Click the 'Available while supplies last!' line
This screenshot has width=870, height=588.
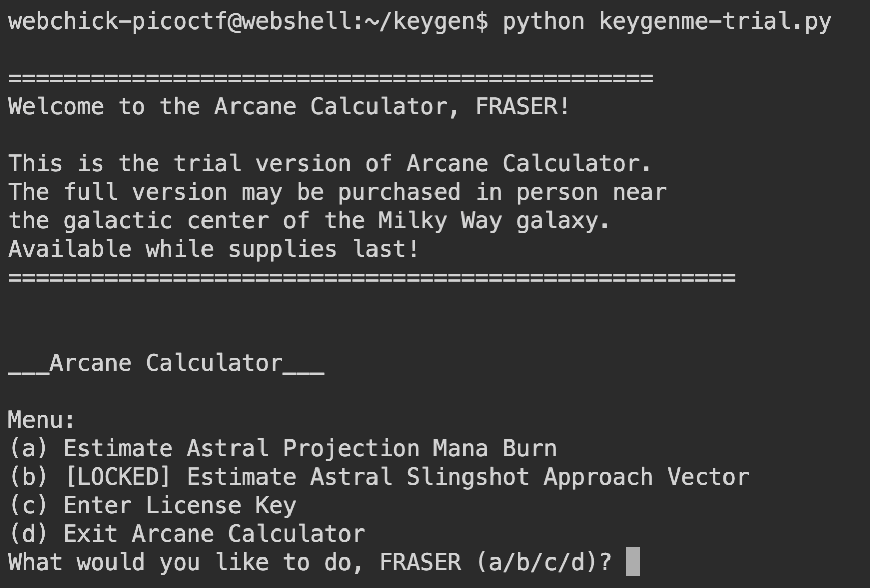point(214,249)
